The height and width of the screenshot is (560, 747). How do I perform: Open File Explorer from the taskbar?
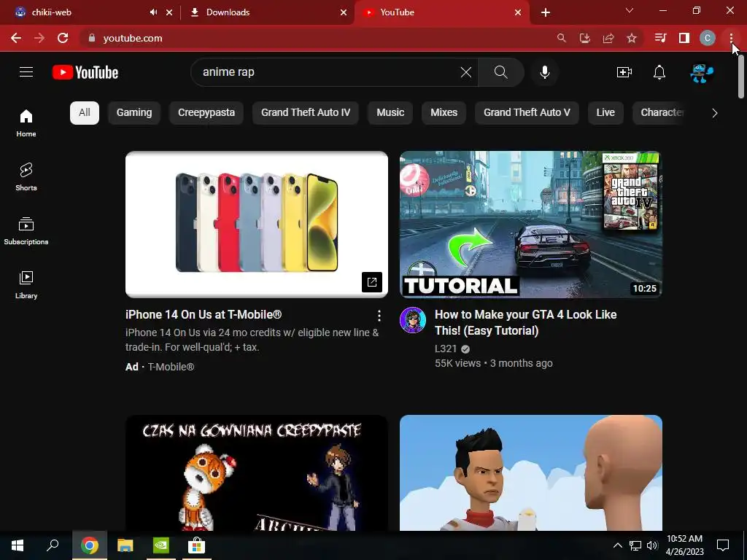tap(125, 545)
